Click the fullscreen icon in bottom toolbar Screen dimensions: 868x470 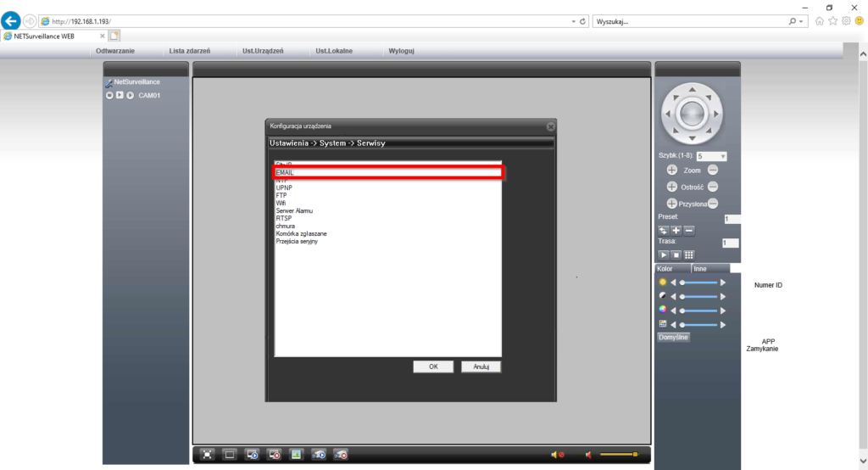208,455
